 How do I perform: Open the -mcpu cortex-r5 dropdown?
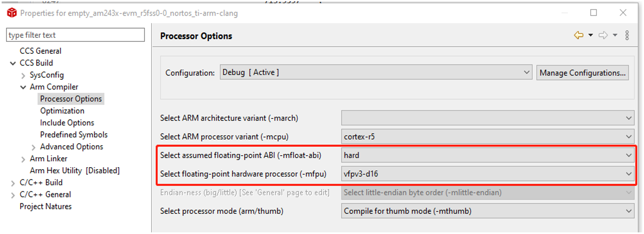click(x=488, y=137)
